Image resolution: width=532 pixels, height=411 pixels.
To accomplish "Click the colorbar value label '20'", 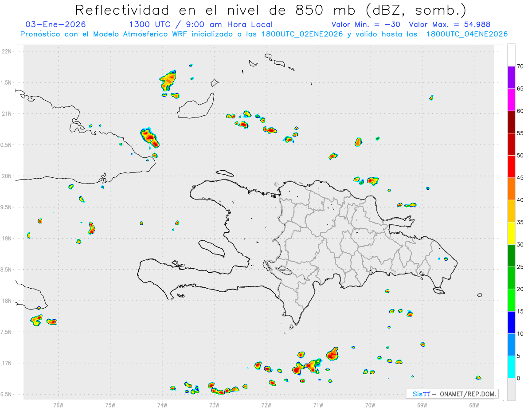I will (x=520, y=289).
